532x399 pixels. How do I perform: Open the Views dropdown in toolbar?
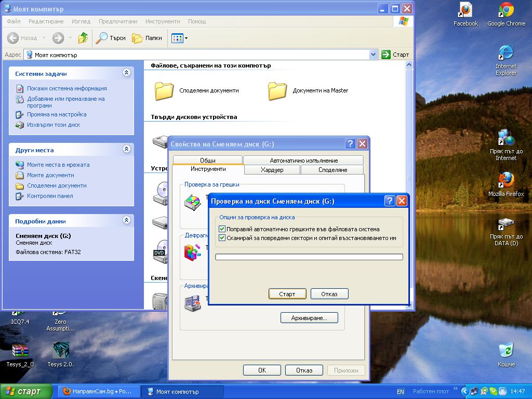pos(179,38)
